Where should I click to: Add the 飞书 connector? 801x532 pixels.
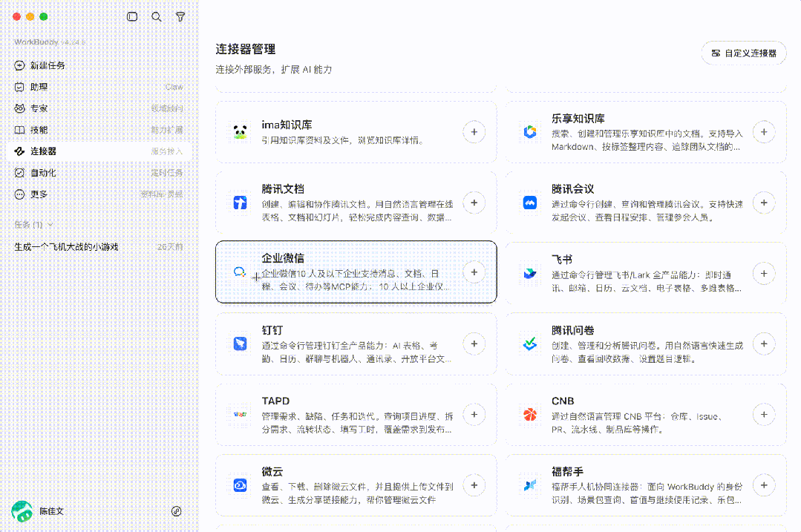tap(764, 273)
